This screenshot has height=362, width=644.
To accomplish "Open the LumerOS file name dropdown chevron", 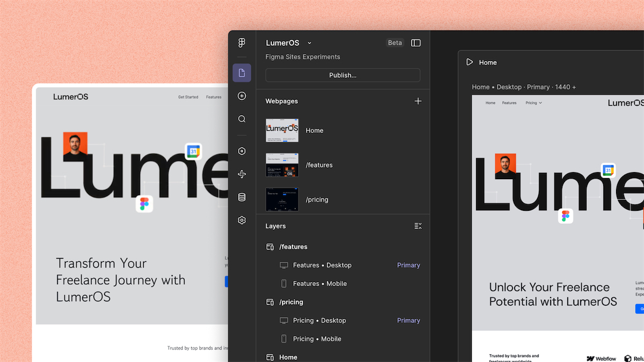I will (x=310, y=43).
